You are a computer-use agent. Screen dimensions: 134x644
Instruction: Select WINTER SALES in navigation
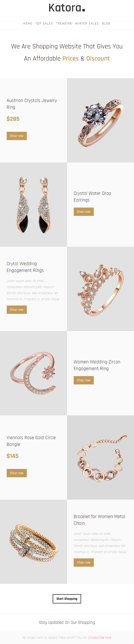click(87, 24)
